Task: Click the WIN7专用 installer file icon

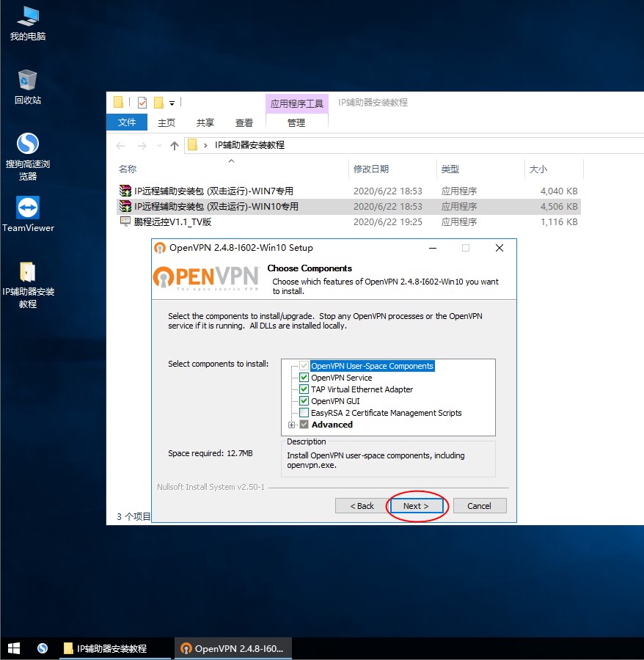Action: pos(125,191)
